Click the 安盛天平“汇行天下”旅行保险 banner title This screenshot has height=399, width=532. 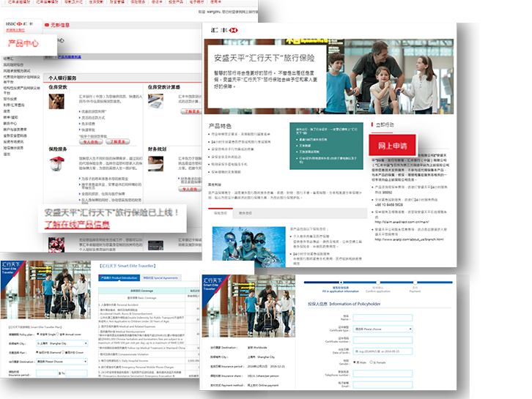[265, 58]
